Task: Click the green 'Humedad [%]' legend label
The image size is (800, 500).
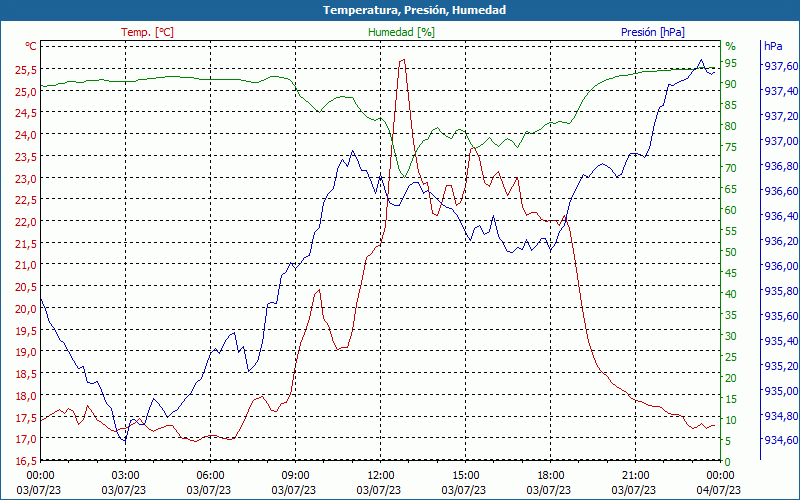Action: point(402,32)
